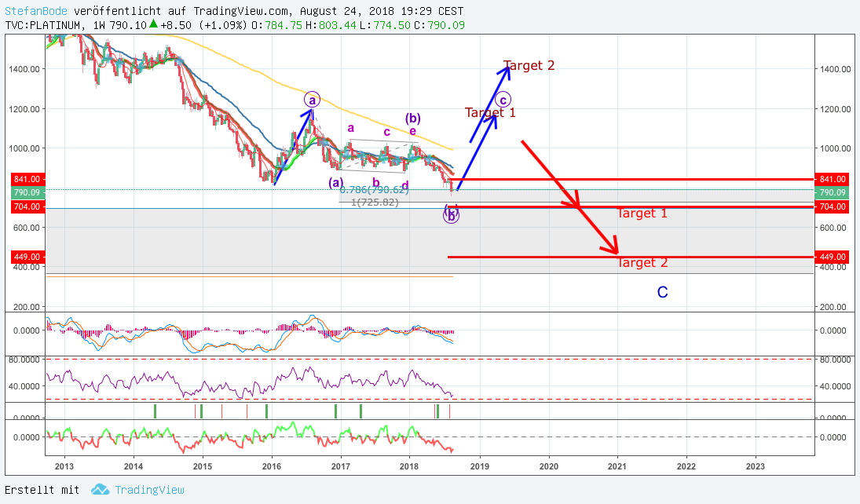
Task: Click the +8.50 (+1.09%) change text
Action: pyautogui.click(x=203, y=25)
